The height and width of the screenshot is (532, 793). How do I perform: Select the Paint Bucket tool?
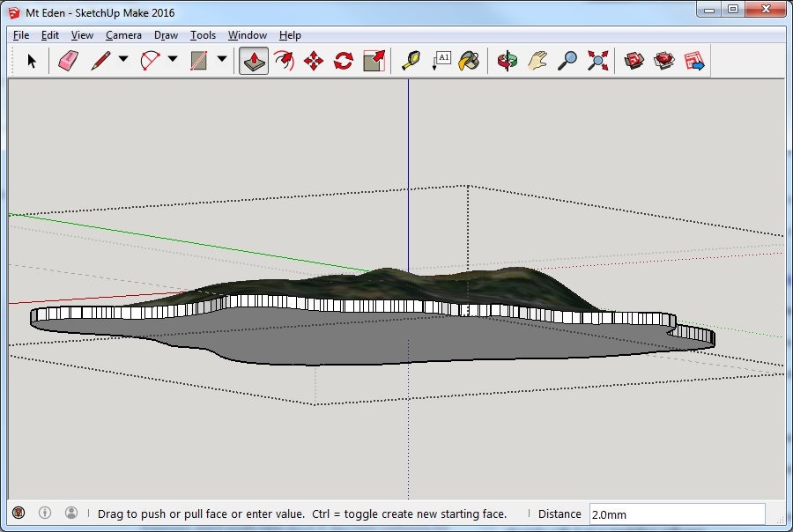point(470,61)
